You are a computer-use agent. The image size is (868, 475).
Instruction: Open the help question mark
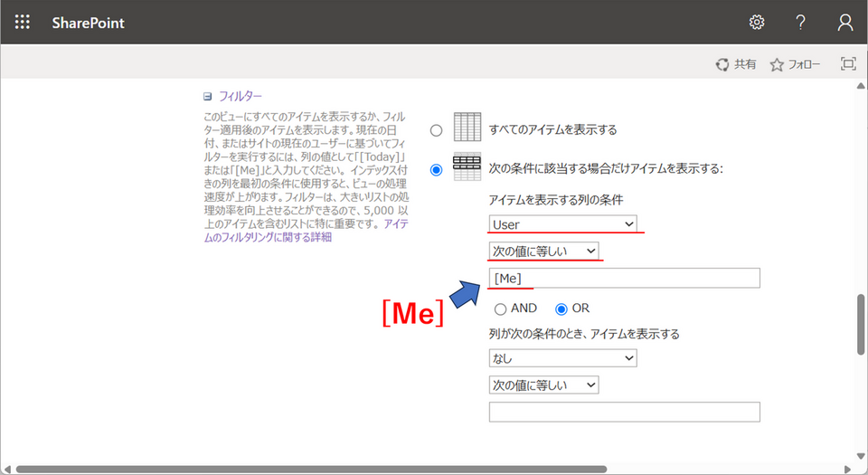point(800,22)
